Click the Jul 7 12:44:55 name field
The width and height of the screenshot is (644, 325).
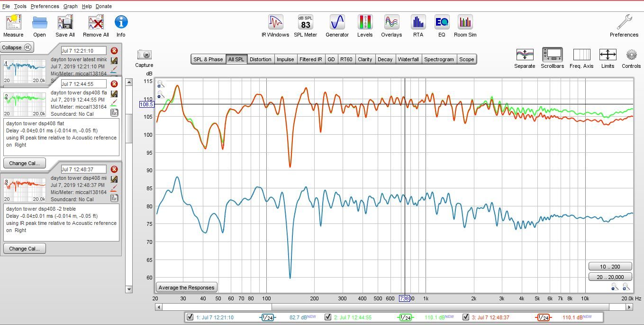click(x=83, y=84)
